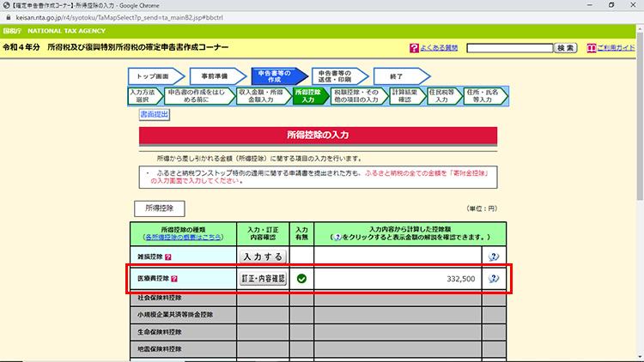The width and height of the screenshot is (644, 362).
Task: Go to トップ画面 step
Action: pyautogui.click(x=155, y=75)
